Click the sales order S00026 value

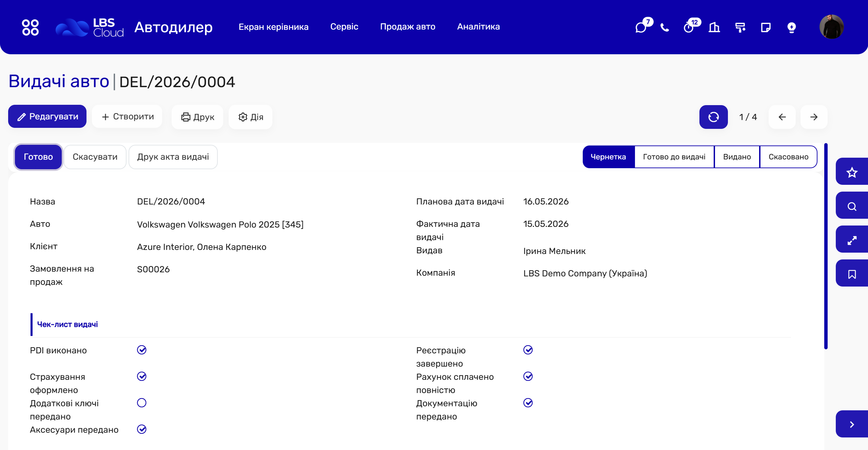[153, 269]
